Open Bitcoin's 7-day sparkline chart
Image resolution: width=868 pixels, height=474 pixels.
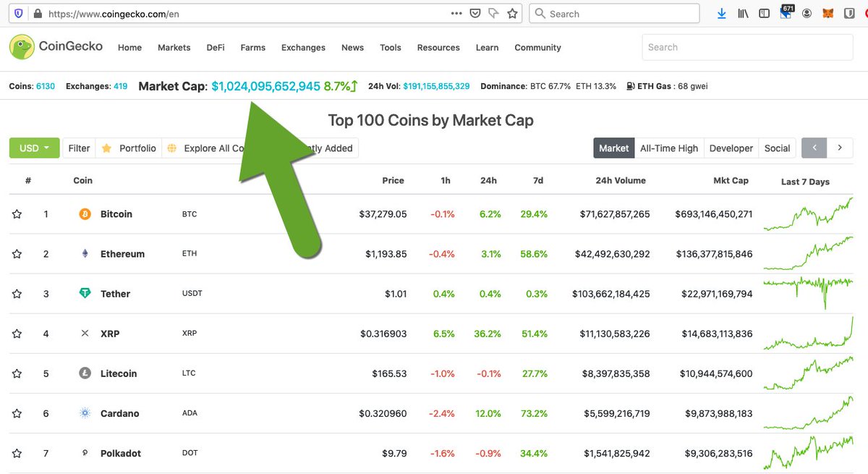808,214
